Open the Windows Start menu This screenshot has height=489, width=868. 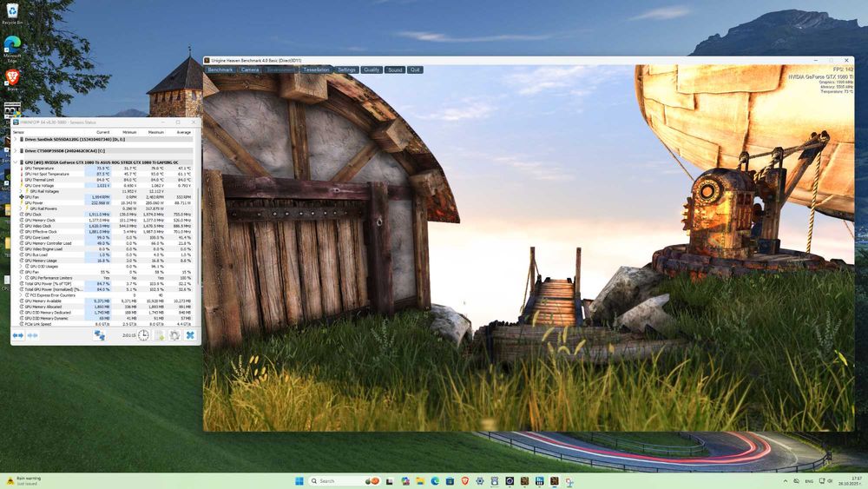pos(299,481)
